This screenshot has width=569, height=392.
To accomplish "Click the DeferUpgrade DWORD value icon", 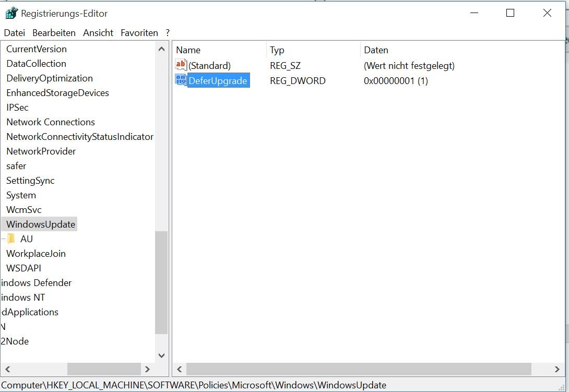I will pos(181,80).
